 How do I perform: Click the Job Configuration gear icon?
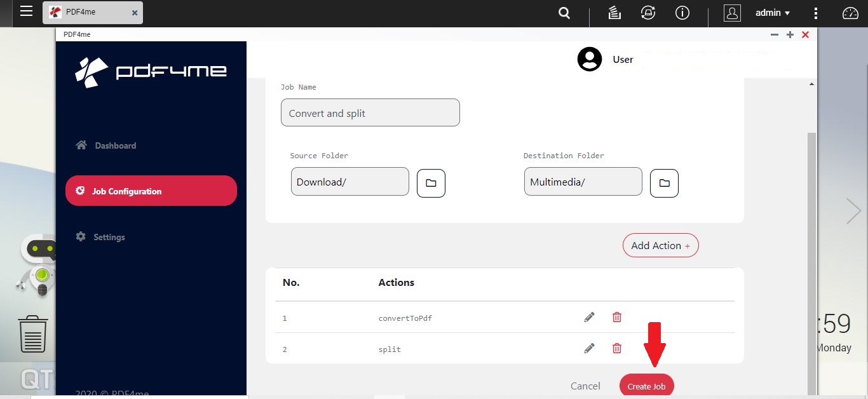80,191
